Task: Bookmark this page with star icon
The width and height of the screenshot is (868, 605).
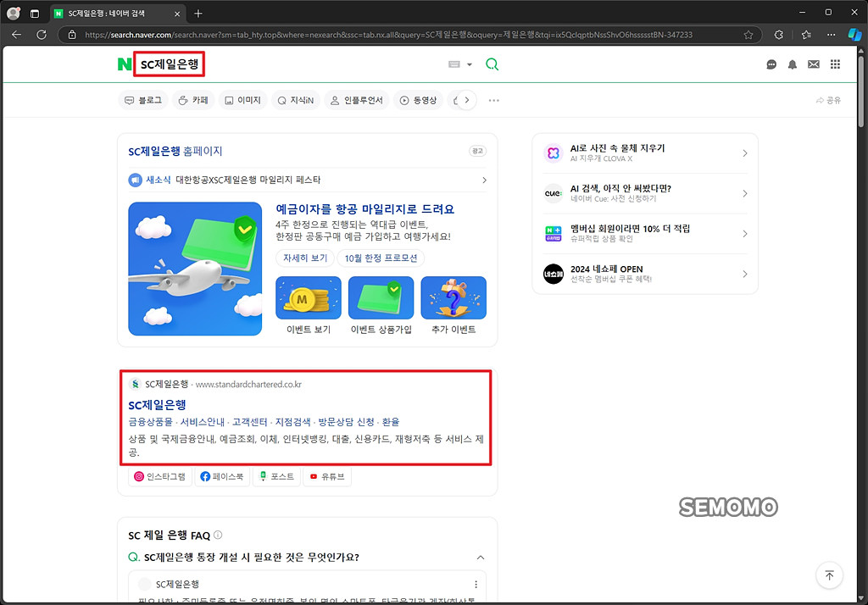Action: click(x=748, y=35)
